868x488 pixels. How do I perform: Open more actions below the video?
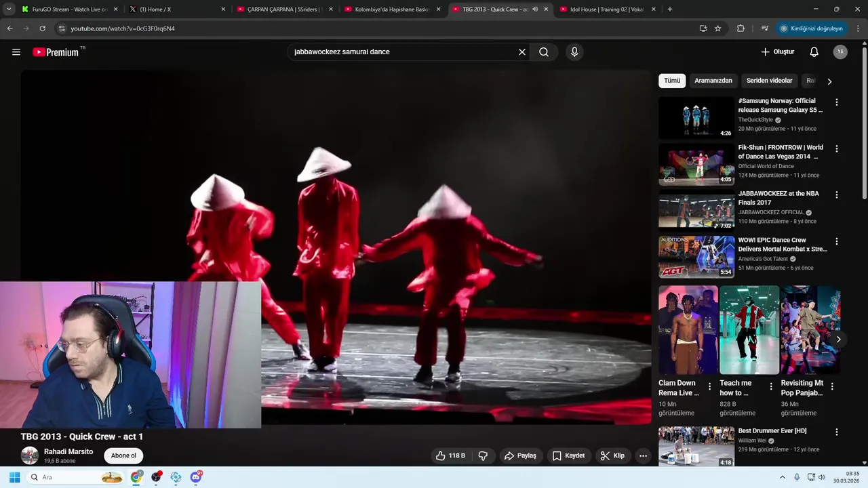pyautogui.click(x=643, y=456)
